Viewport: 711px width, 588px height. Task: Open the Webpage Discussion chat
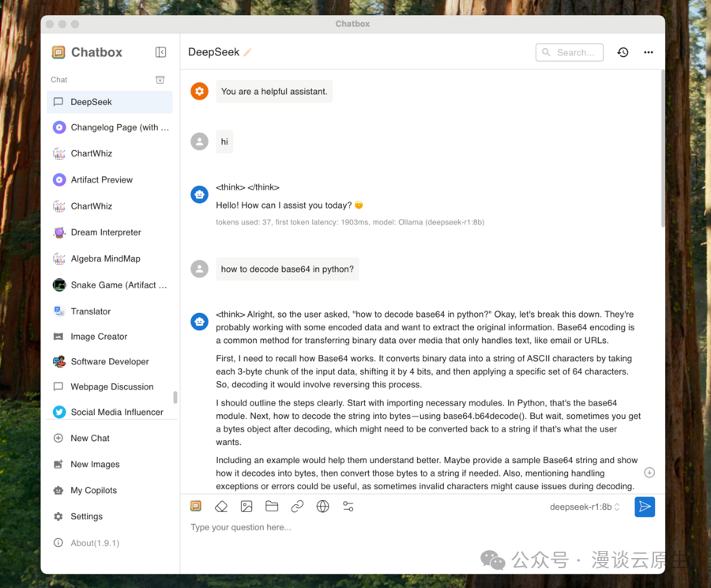click(109, 386)
